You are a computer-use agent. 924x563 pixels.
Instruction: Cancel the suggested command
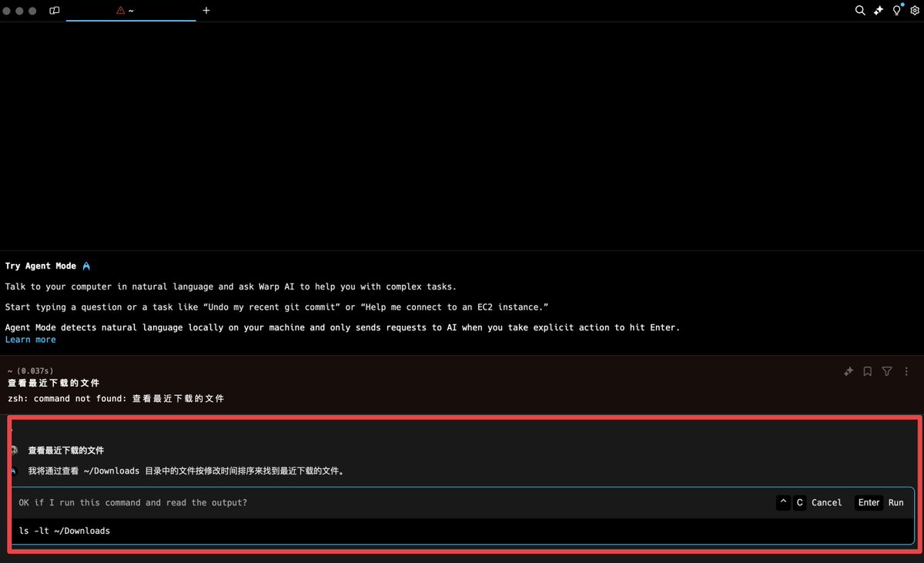tap(809, 502)
